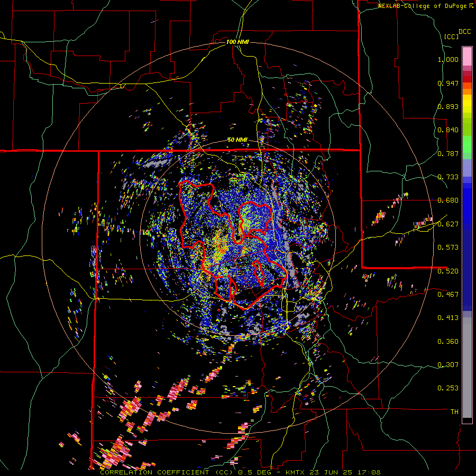Select the 0.573 scale value
Image resolution: width=476 pixels, height=476 pixels.
(448, 248)
